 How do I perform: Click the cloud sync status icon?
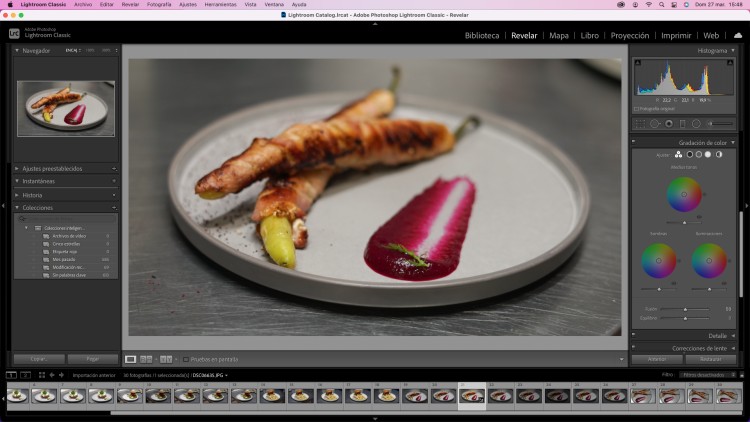click(738, 35)
